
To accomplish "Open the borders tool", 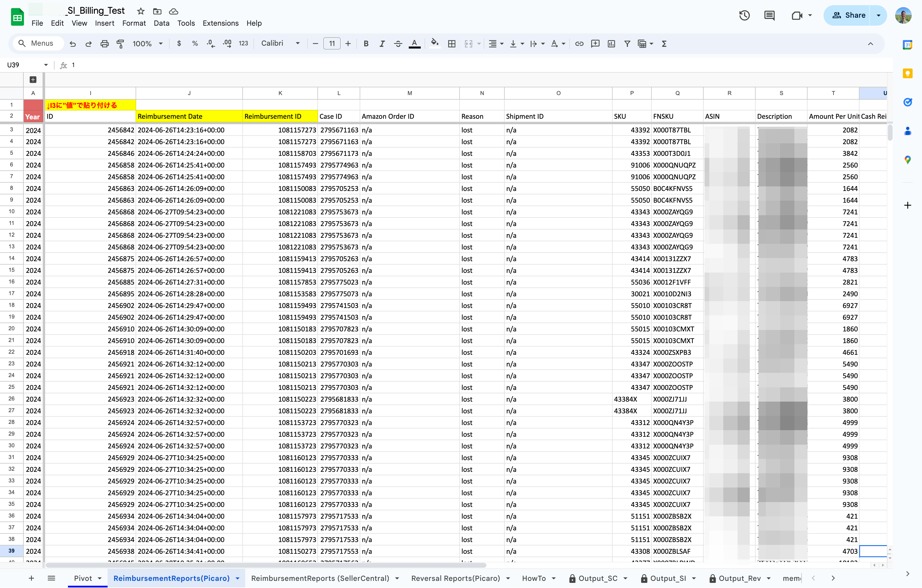I will pyautogui.click(x=451, y=44).
